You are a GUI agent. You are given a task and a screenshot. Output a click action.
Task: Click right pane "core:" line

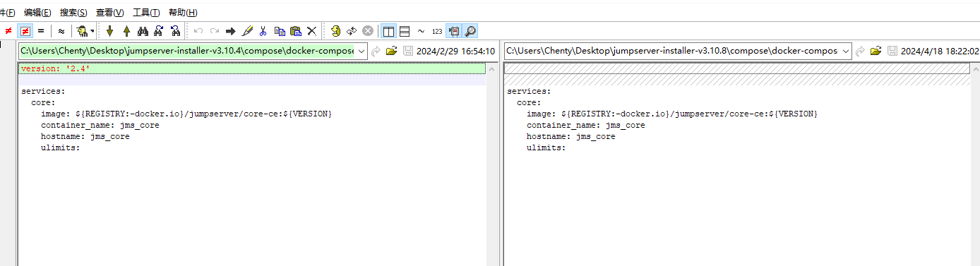click(529, 102)
